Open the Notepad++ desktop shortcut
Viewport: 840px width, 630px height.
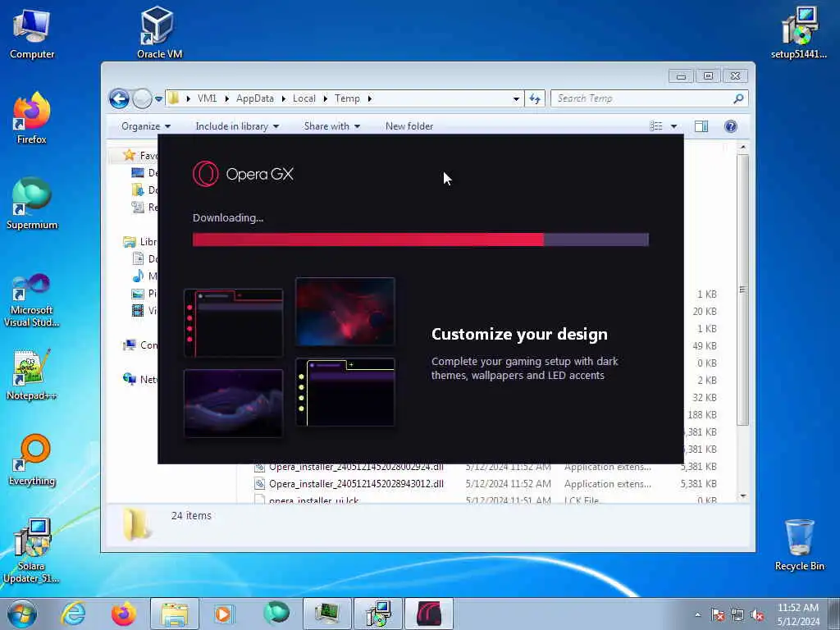(32, 375)
